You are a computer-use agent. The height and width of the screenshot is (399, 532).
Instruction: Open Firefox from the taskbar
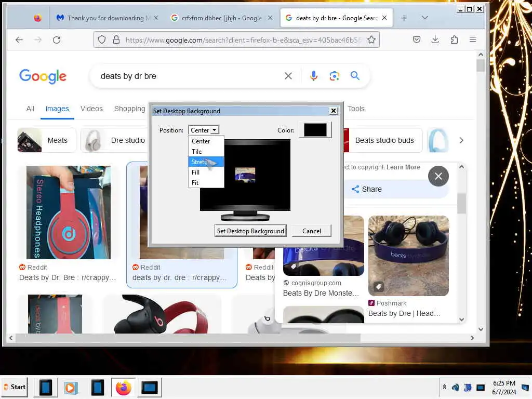[123, 388]
